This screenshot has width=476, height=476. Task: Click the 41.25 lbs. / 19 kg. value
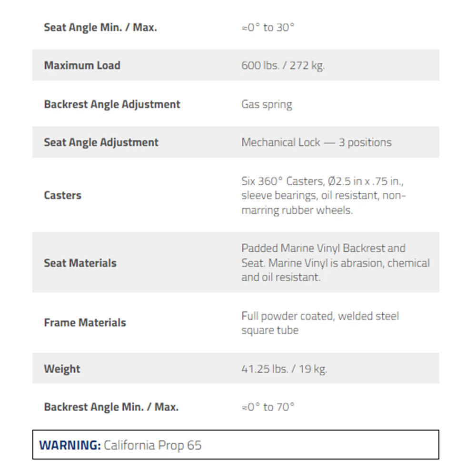[284, 369]
